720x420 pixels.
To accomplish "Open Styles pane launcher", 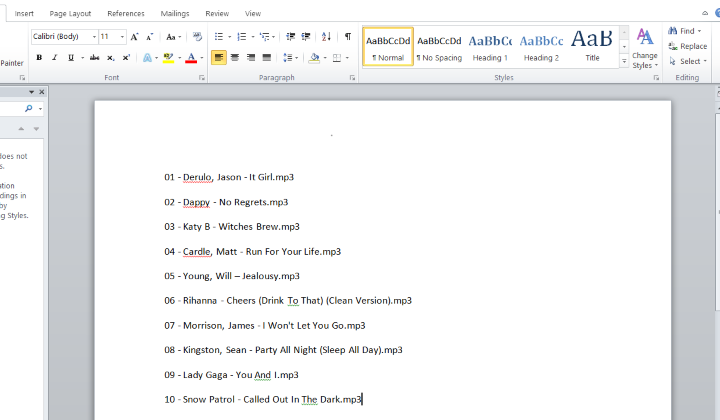I will point(656,78).
